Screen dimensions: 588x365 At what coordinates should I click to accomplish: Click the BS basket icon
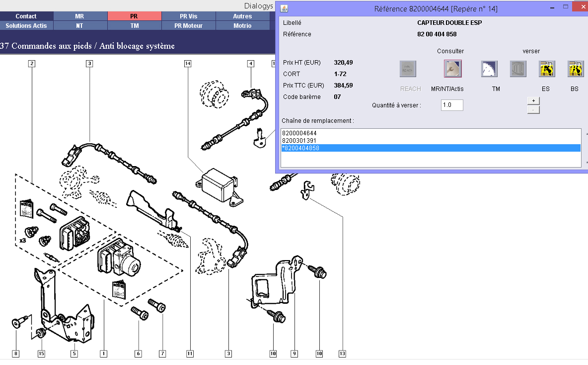[x=575, y=69]
